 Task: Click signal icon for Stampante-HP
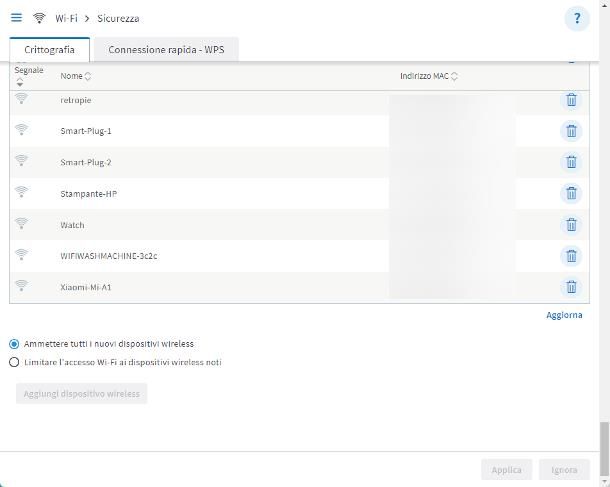[21, 192]
